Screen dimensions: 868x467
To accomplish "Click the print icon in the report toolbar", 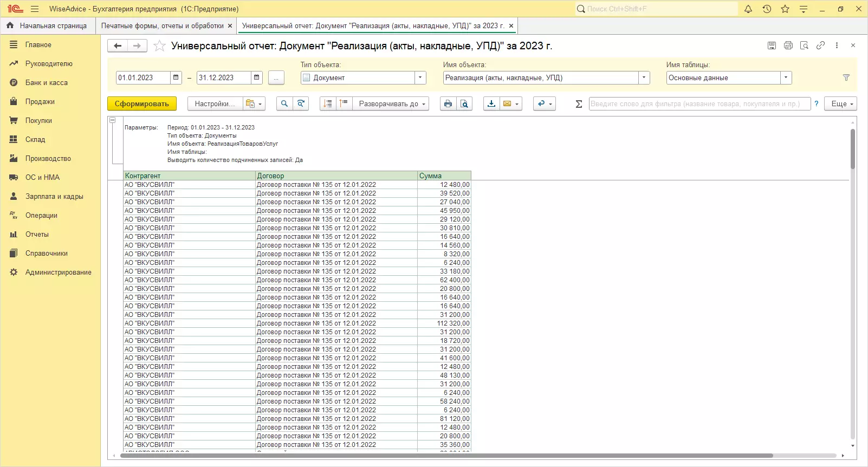I will click(x=448, y=104).
